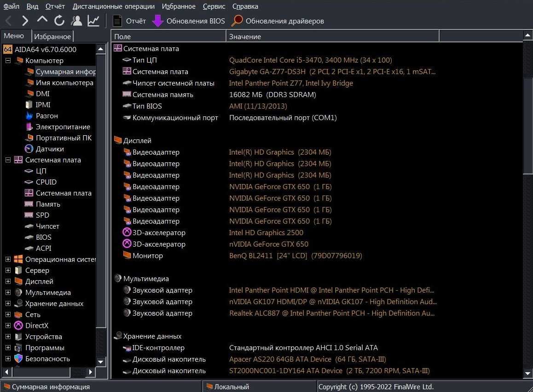Collapse the Компьютер tree node
This screenshot has height=392, width=533.
click(8, 60)
